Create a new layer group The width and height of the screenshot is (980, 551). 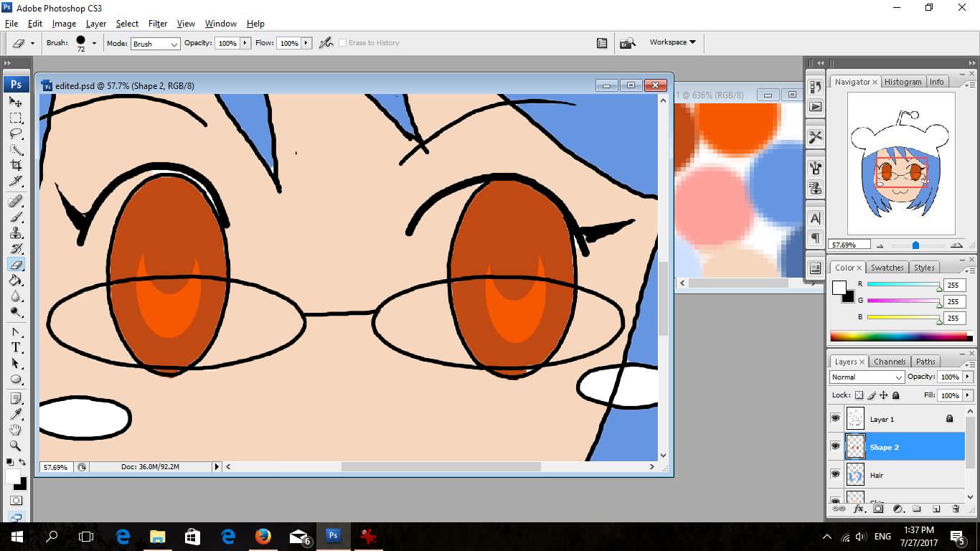pyautogui.click(x=917, y=509)
